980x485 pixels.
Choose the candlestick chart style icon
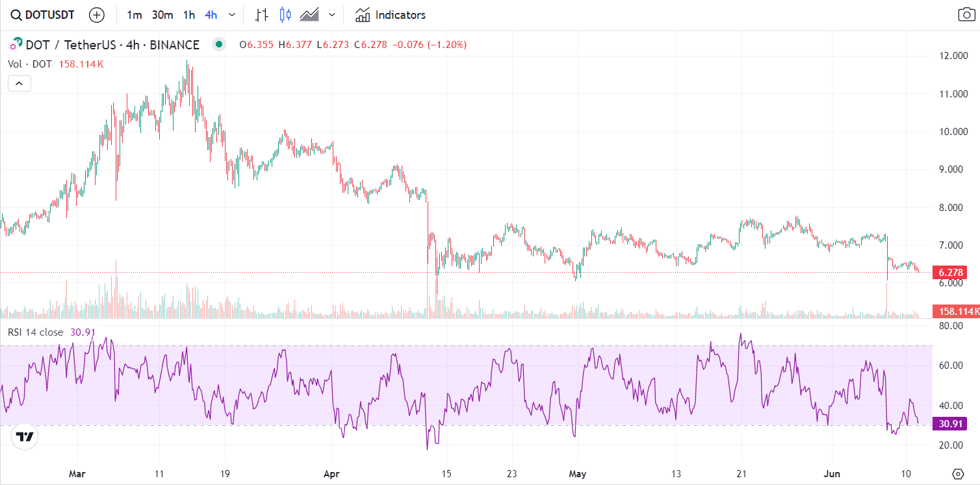(x=285, y=15)
